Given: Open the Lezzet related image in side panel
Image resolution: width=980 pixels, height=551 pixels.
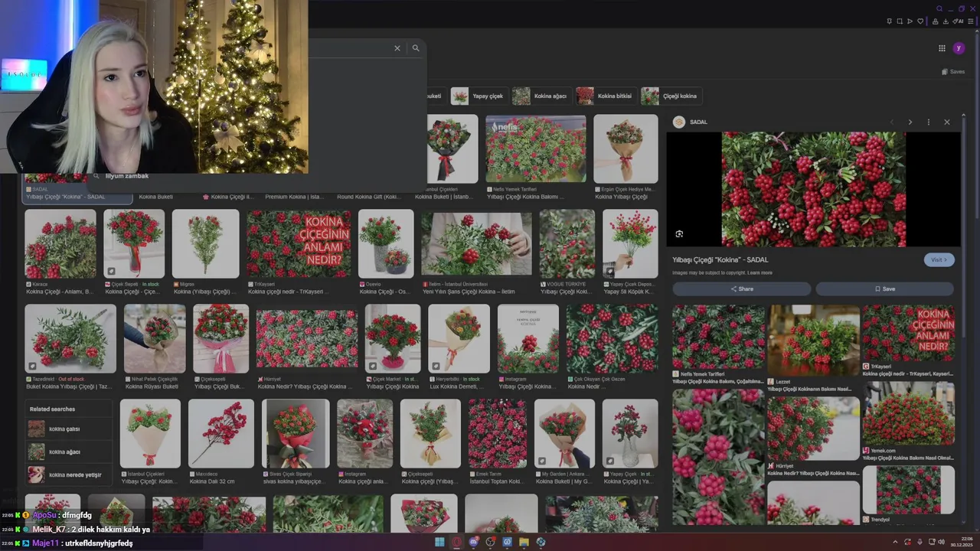Looking at the screenshot, I should click(x=814, y=341).
